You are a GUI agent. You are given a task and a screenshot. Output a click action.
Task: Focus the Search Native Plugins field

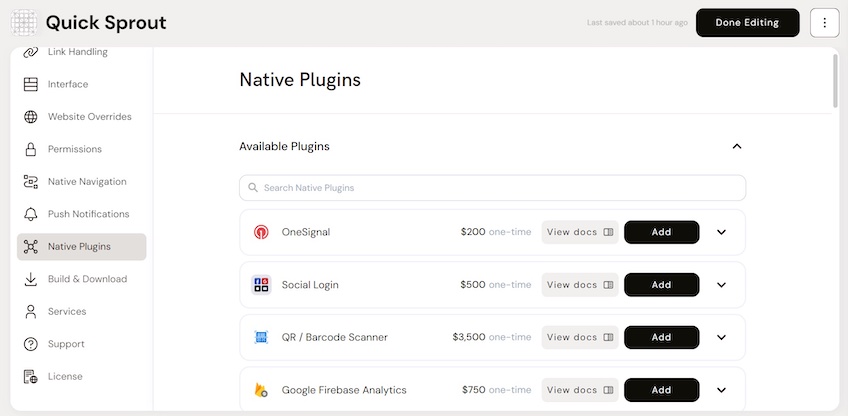[x=493, y=188]
